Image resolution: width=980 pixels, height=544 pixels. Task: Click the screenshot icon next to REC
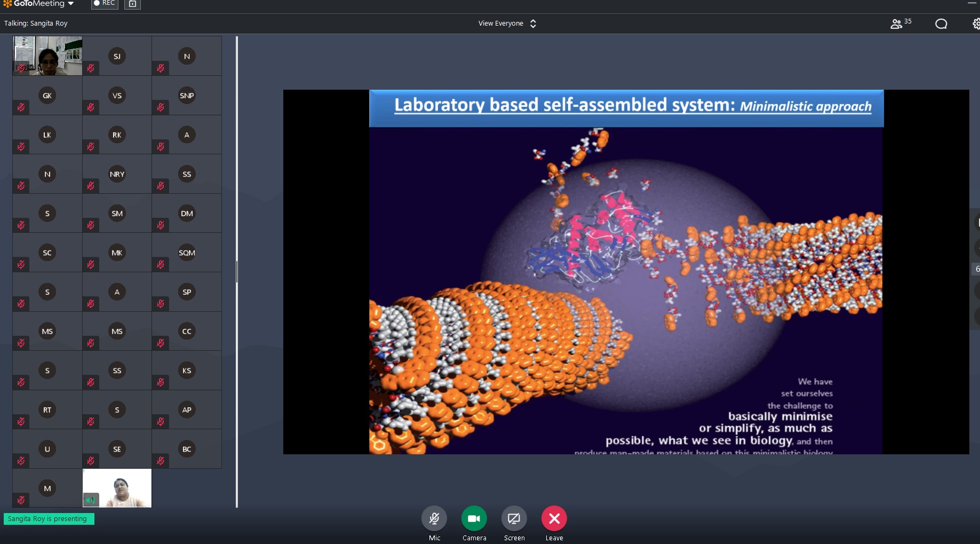(x=132, y=4)
